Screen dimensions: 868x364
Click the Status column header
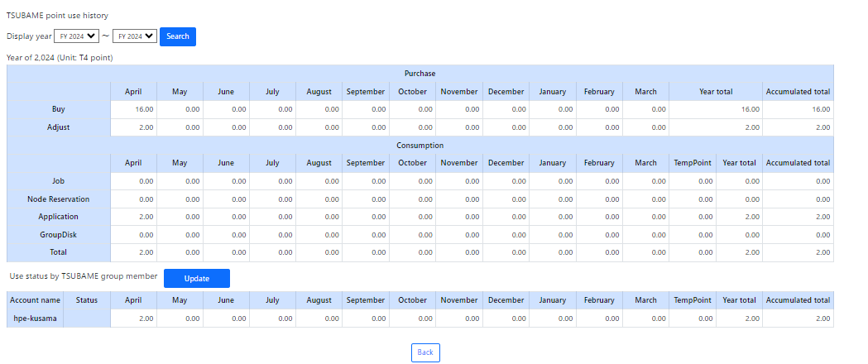tap(87, 300)
